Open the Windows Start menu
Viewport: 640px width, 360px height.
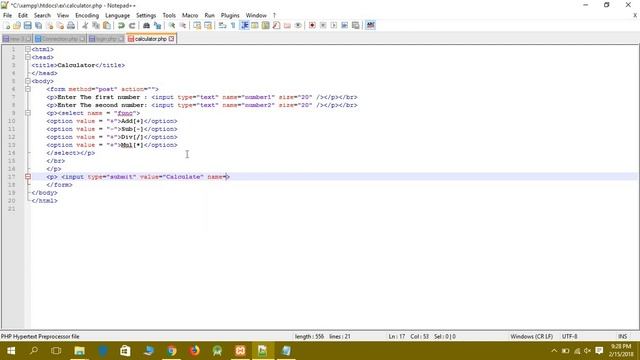coord(11,351)
